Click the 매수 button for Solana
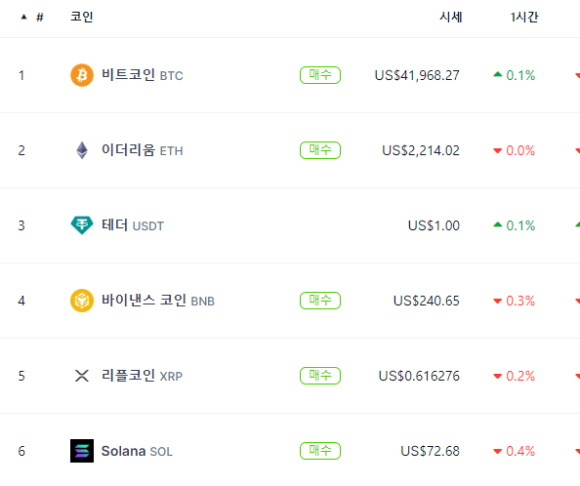Viewport: 580px width, 486px height. (320, 451)
